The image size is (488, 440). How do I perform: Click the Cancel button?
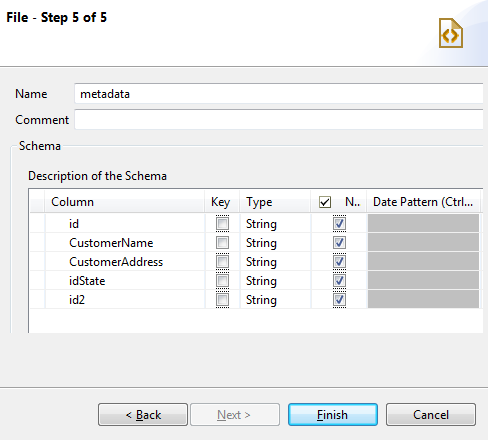pos(431,415)
